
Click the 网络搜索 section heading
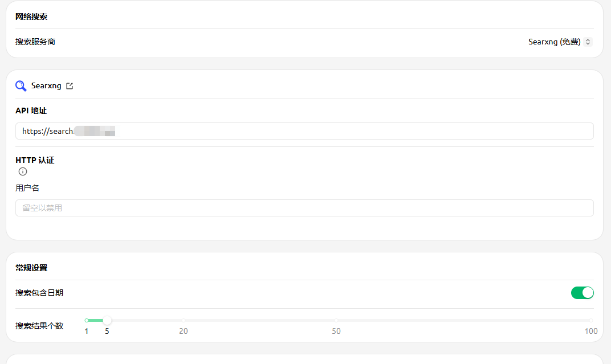(x=31, y=17)
